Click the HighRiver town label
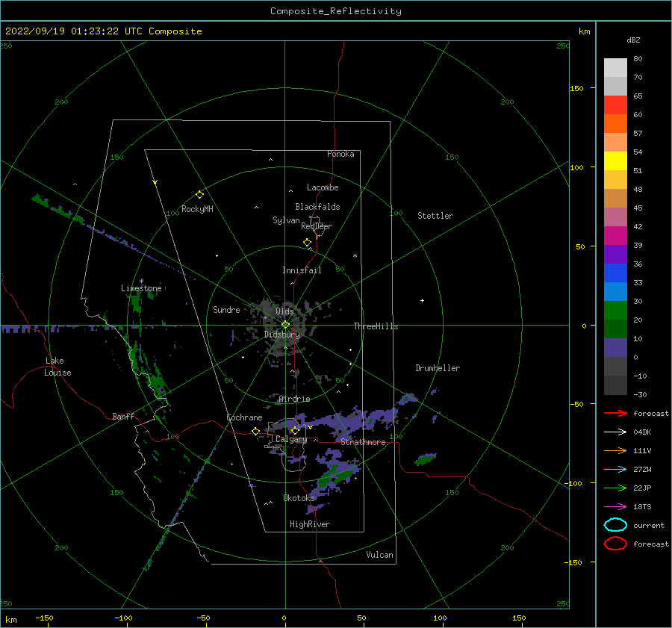The image size is (672, 628). pyautogui.click(x=310, y=524)
